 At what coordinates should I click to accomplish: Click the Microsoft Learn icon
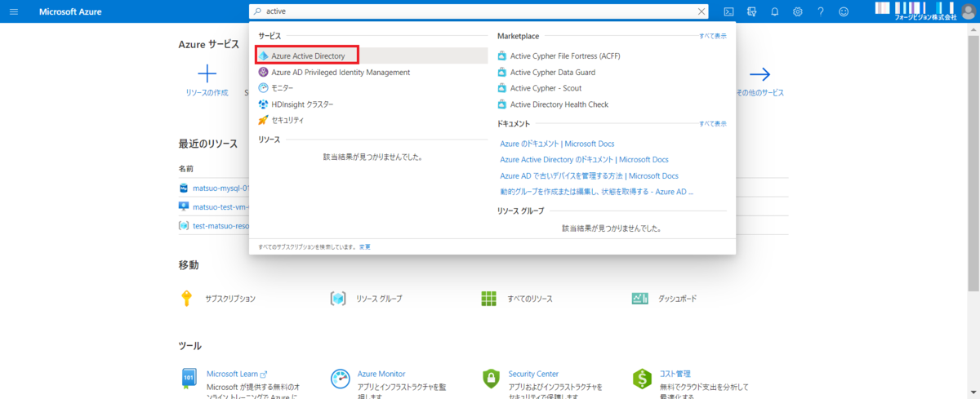[x=188, y=379]
